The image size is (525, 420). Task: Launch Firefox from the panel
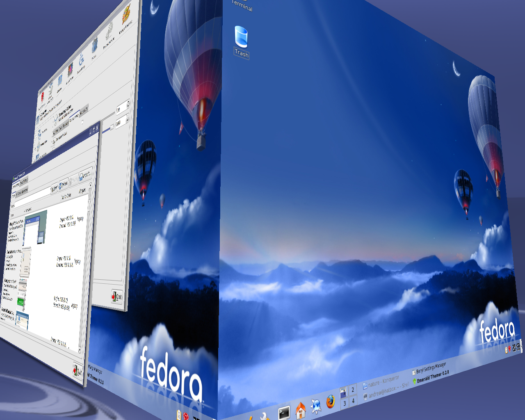331,402
